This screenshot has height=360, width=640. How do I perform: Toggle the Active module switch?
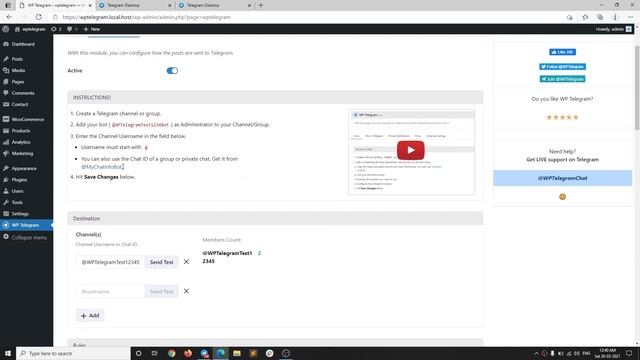(172, 71)
